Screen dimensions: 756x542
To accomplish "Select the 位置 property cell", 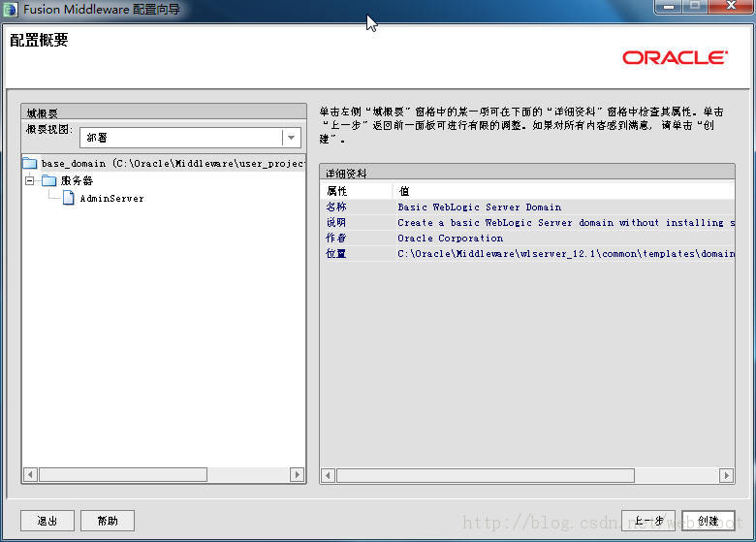I will (336, 253).
